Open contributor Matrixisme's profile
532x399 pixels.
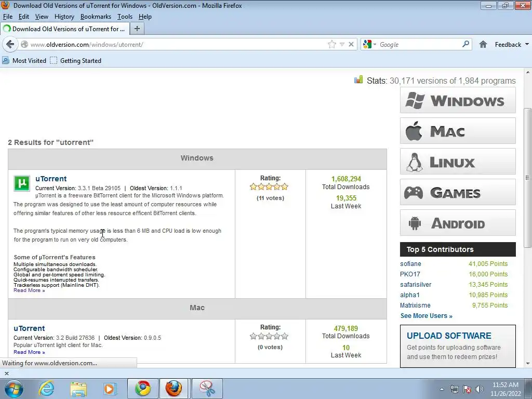click(x=415, y=305)
